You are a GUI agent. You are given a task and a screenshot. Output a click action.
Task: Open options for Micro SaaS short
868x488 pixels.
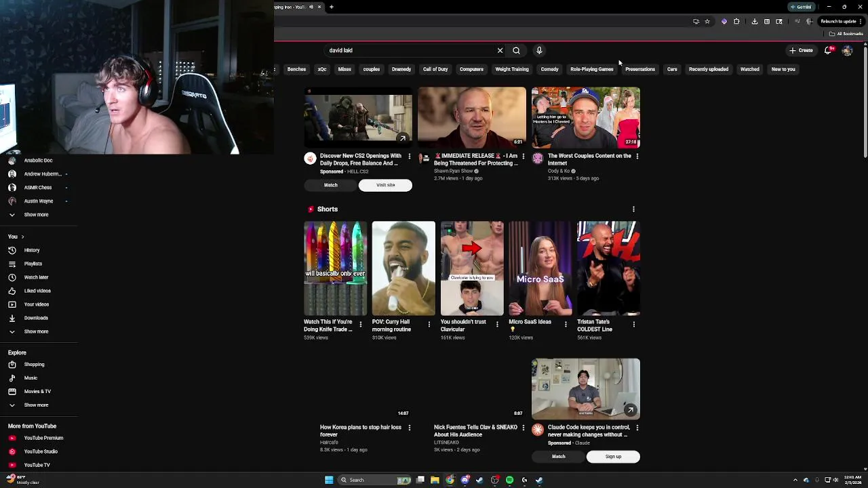(566, 325)
